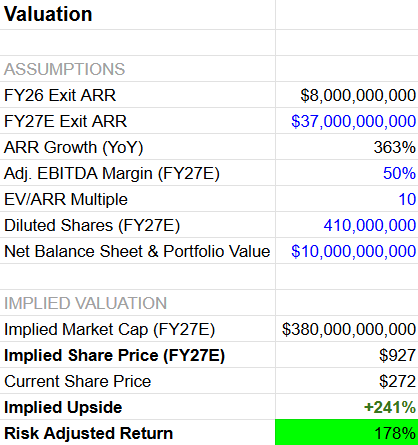Screen dimensions: 418x445
Task: Click the EV/ARR Multiple label cell
Action: (x=137, y=199)
